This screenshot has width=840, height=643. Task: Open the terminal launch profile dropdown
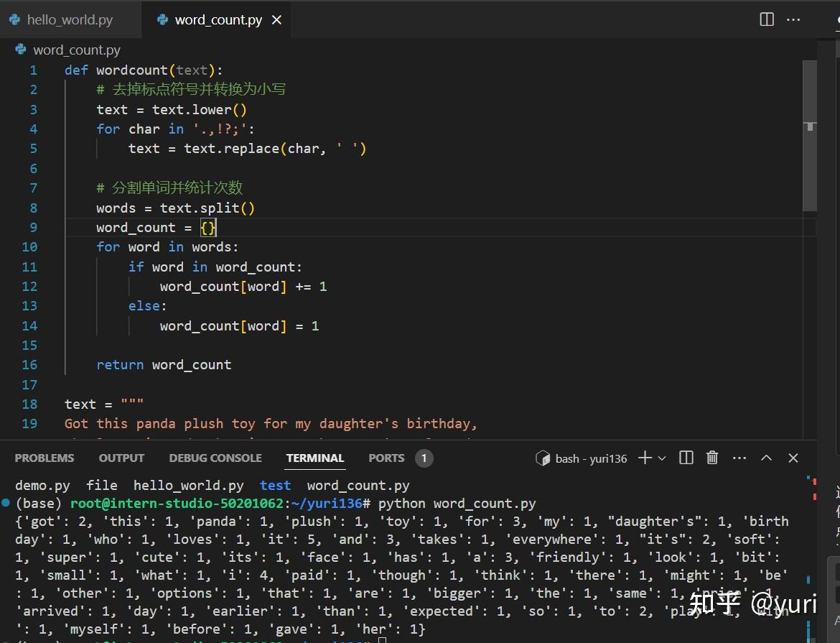click(x=662, y=458)
